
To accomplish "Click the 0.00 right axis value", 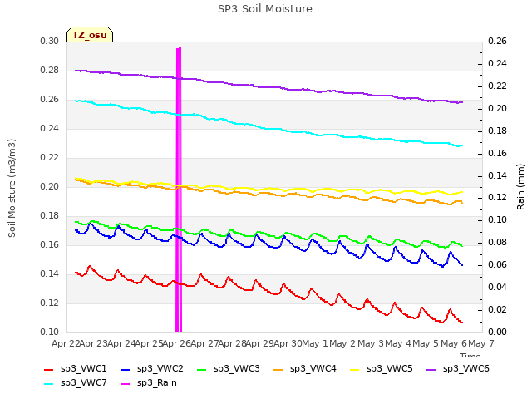I will [x=497, y=332].
